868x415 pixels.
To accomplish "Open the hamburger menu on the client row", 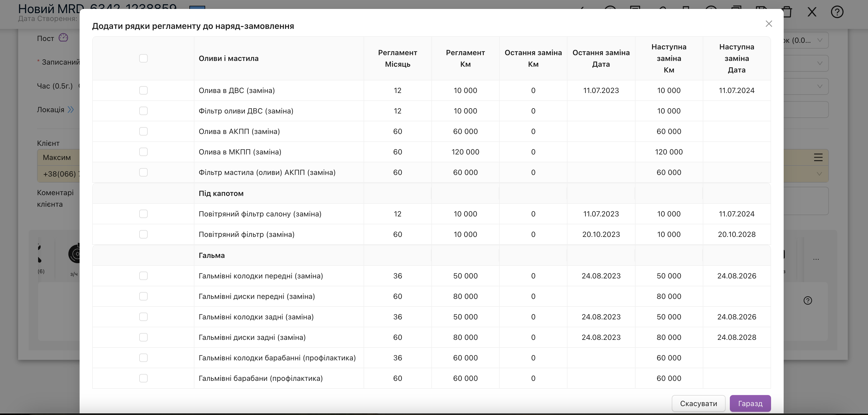I will click(818, 157).
